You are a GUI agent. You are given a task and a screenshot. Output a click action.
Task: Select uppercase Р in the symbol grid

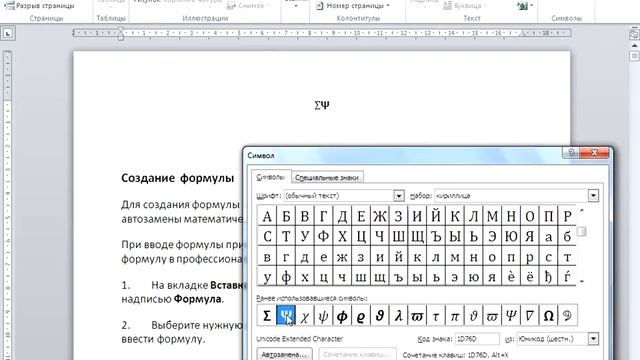pos(567,216)
